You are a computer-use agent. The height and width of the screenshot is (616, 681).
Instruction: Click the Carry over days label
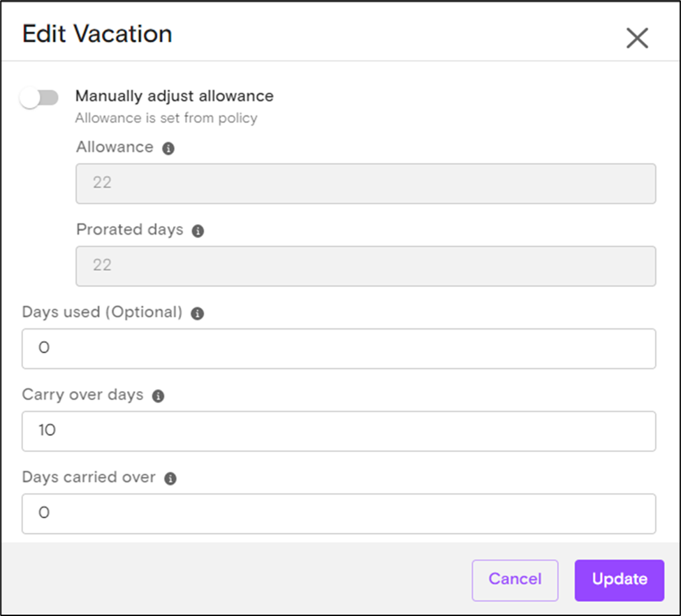[x=82, y=395]
